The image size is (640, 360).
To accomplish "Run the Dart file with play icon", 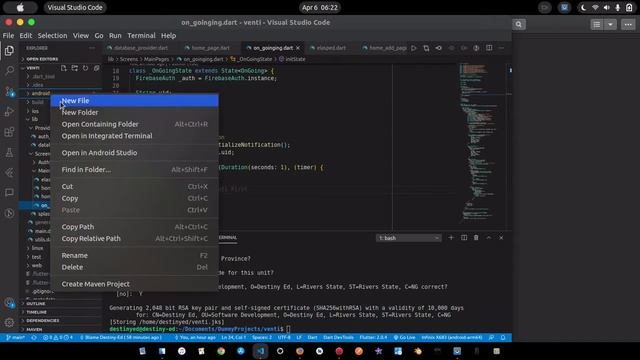I will tap(414, 48).
